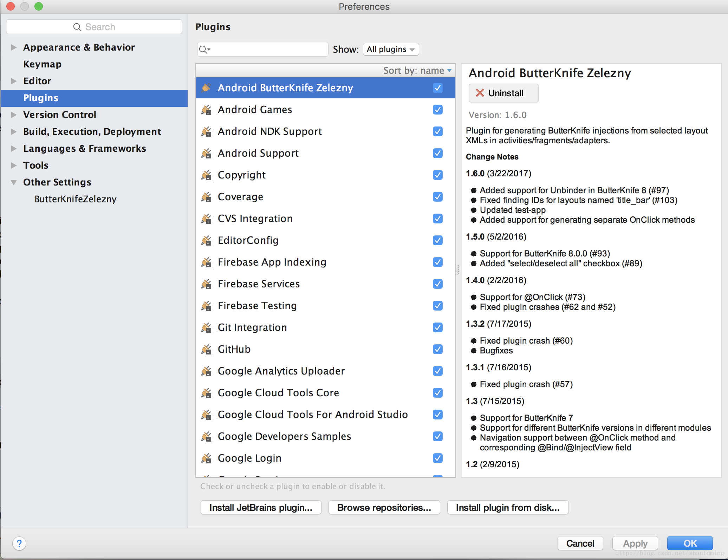Click the Cancel button
728x560 pixels.
click(580, 543)
